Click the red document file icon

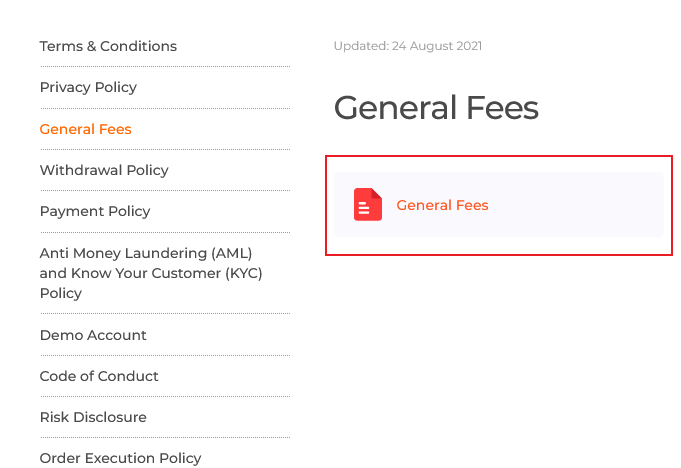click(368, 204)
